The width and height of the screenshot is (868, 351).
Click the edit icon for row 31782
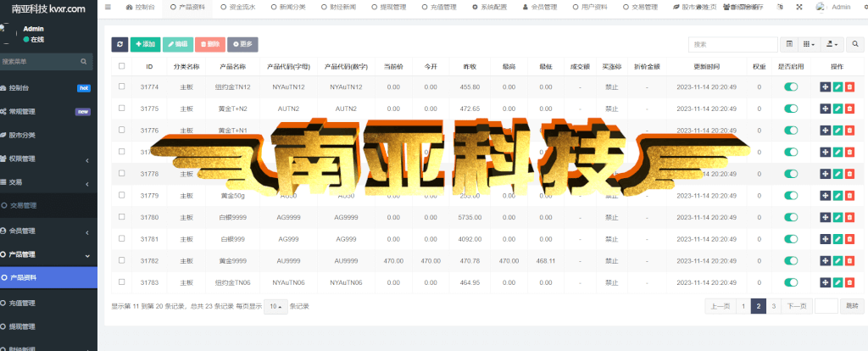point(837,261)
